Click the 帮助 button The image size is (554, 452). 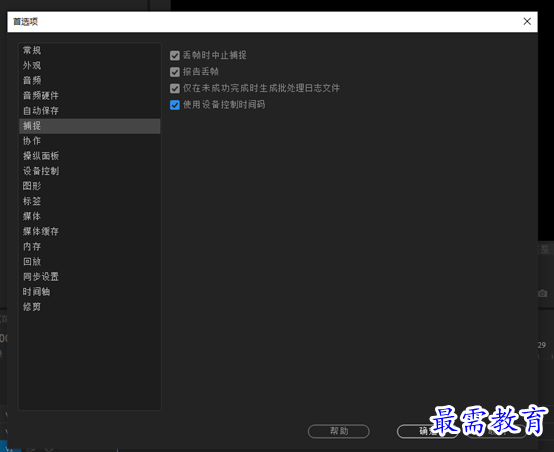[x=339, y=431]
